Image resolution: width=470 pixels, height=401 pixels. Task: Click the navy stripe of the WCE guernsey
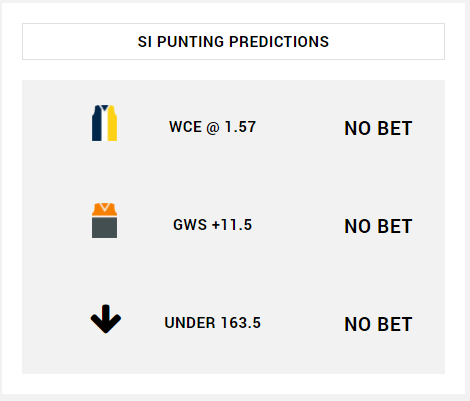click(x=96, y=124)
